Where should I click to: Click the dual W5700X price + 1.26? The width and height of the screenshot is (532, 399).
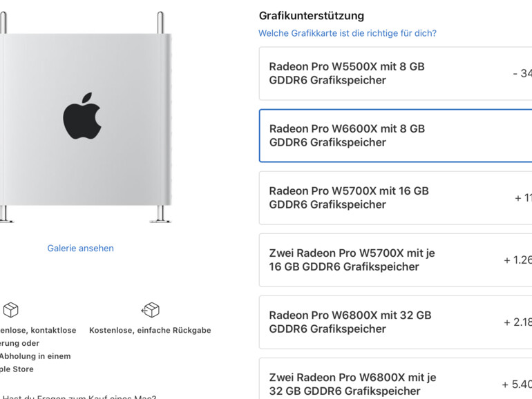517,260
